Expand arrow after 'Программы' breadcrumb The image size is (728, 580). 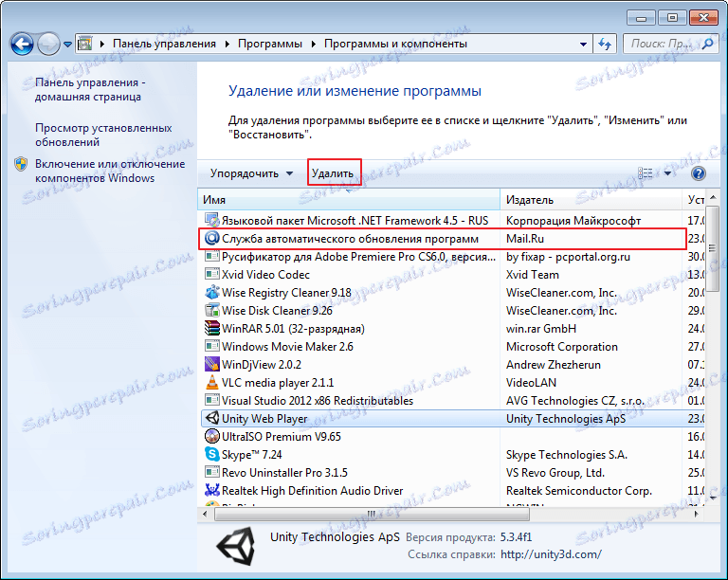pyautogui.click(x=314, y=45)
